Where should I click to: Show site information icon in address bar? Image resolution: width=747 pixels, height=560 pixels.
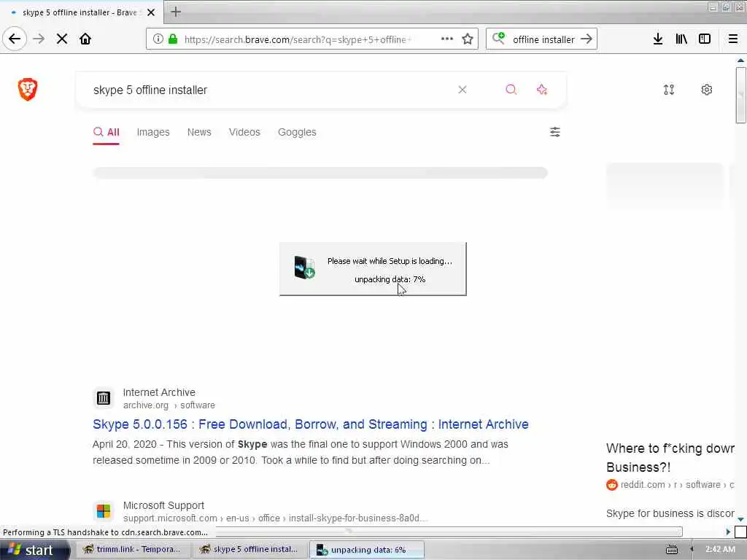(158, 39)
